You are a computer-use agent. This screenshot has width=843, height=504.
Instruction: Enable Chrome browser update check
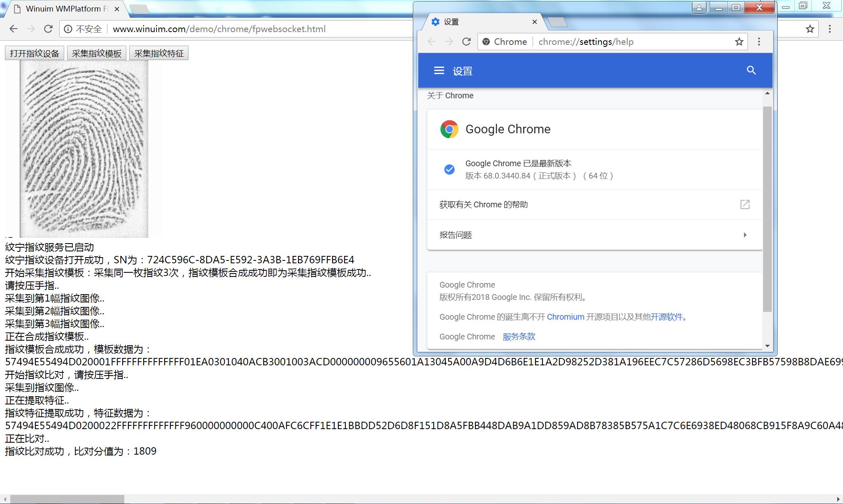click(449, 170)
